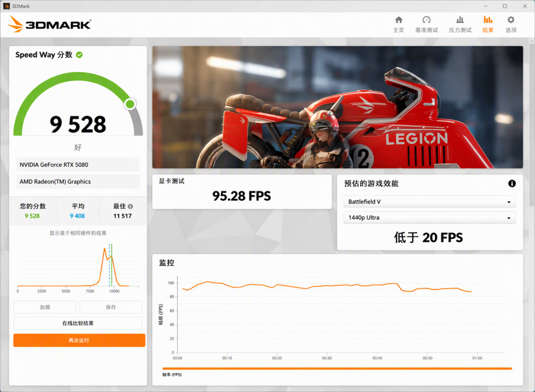
Task: Click AMD Radeon(TM) Graphics label
Action: pyautogui.click(x=55, y=182)
